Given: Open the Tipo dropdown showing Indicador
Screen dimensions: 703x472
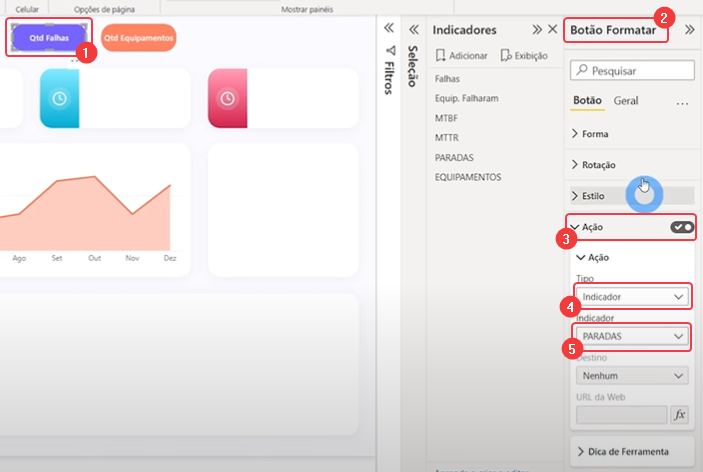Looking at the screenshot, I should (x=632, y=297).
